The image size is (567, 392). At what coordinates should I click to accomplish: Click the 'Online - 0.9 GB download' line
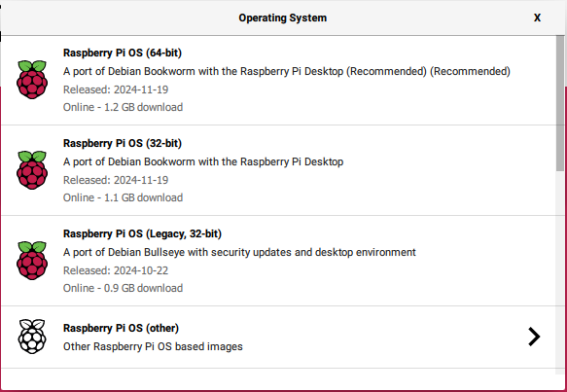(x=123, y=288)
